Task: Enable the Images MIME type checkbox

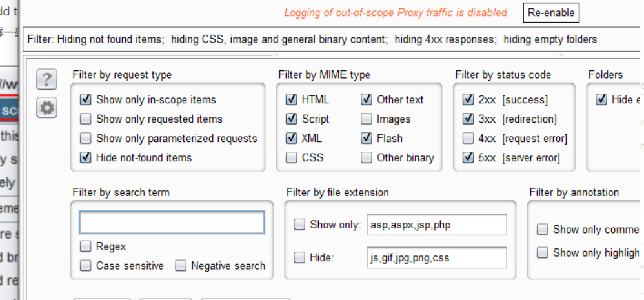Action: pos(367,119)
